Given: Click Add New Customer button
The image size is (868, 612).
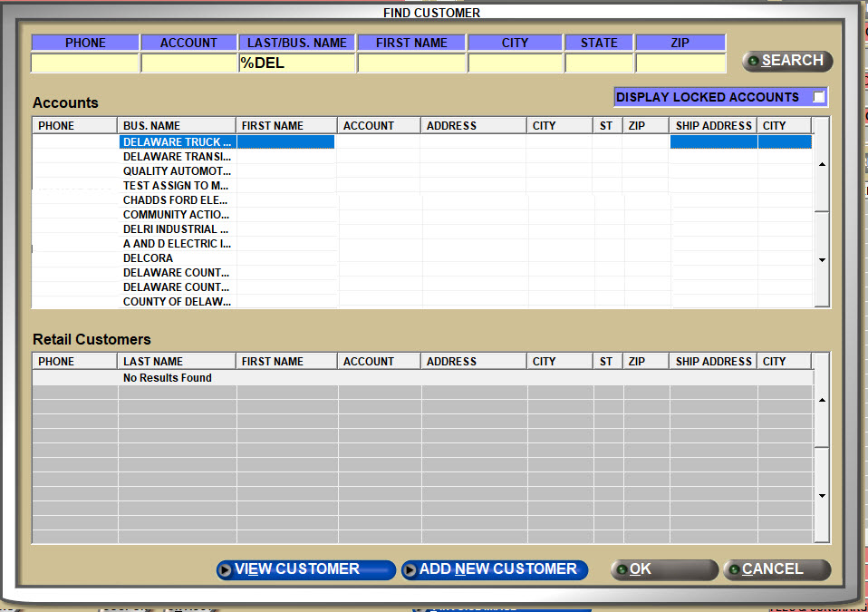Looking at the screenshot, I should pyautogui.click(x=495, y=569).
